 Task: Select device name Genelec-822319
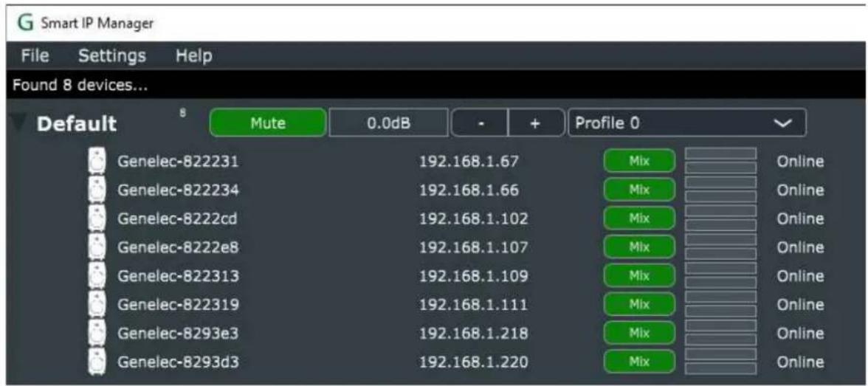tap(179, 305)
